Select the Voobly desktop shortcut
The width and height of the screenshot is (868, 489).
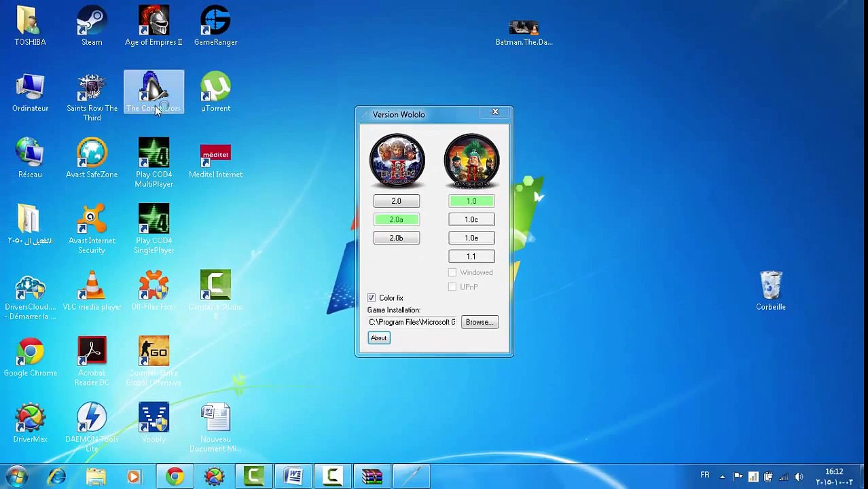pos(153,422)
